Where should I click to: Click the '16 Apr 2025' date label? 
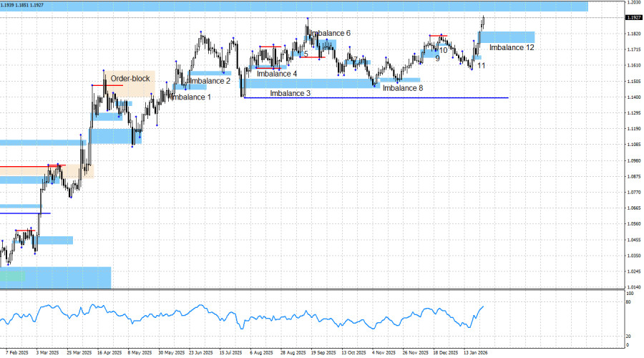tap(109, 353)
